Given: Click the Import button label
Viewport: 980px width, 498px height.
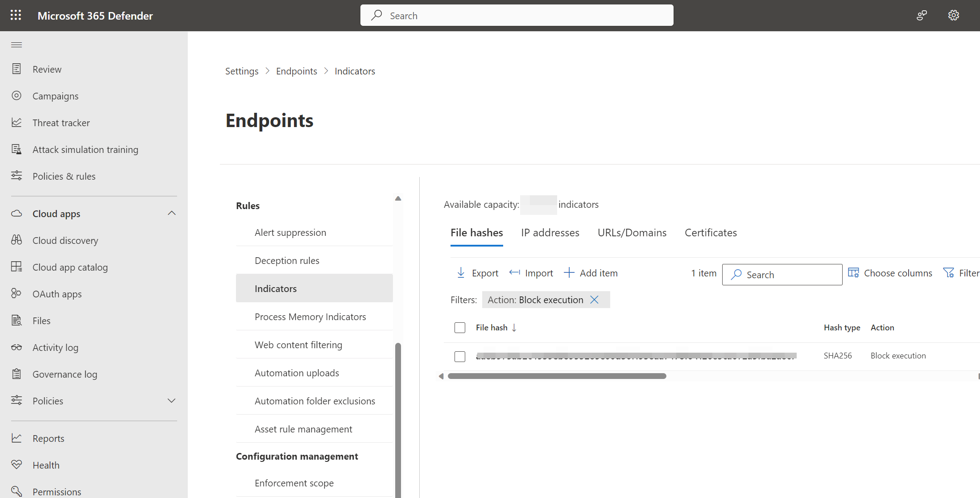Looking at the screenshot, I should pyautogui.click(x=539, y=273).
